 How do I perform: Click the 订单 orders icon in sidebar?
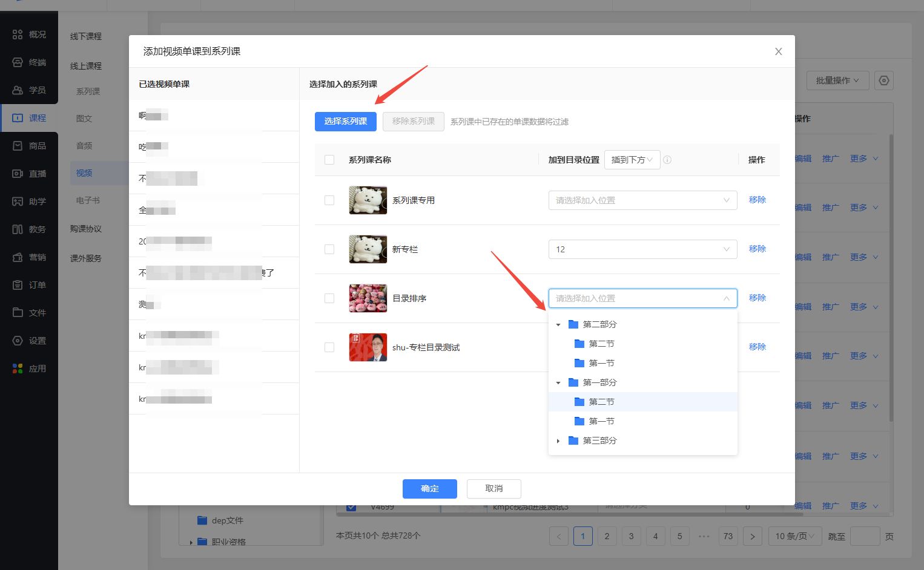[x=18, y=285]
